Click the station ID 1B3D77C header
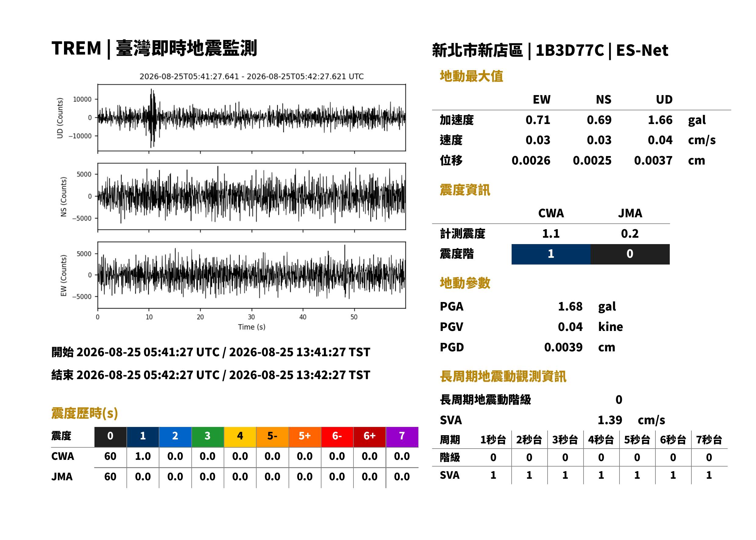Screen dimensions: 756x540 point(570,51)
